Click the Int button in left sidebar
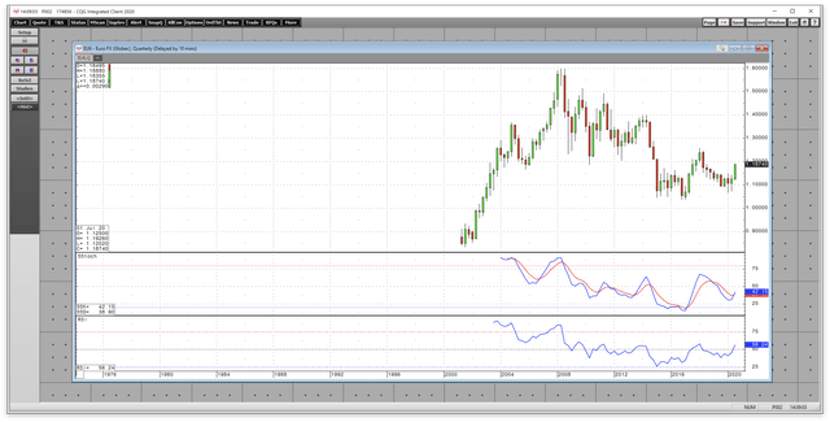830x422 pixels. pyautogui.click(x=24, y=41)
